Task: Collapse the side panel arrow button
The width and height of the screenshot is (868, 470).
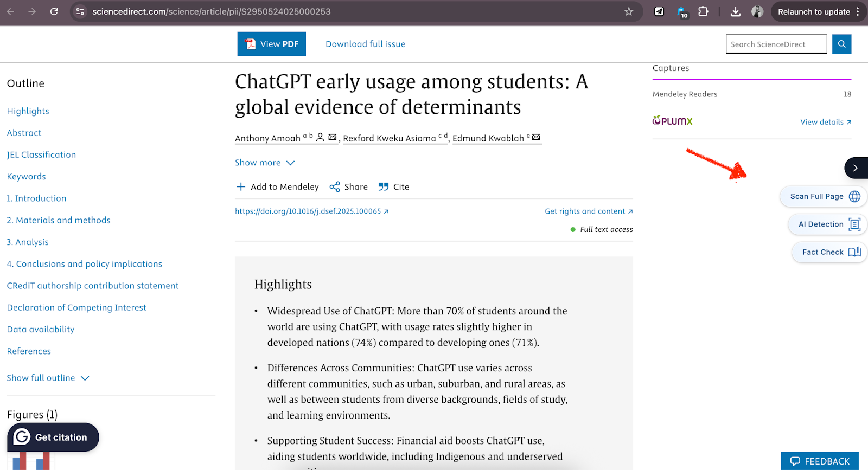Action: [x=855, y=168]
